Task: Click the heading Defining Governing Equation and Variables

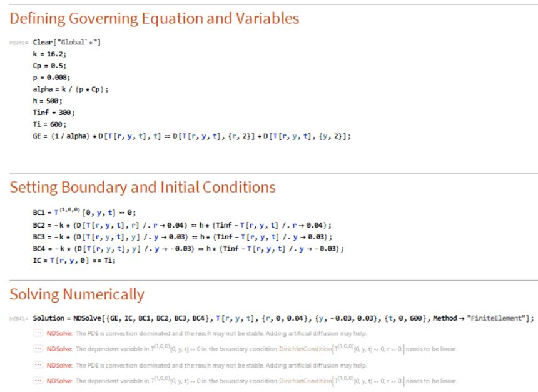Action: [x=155, y=19]
